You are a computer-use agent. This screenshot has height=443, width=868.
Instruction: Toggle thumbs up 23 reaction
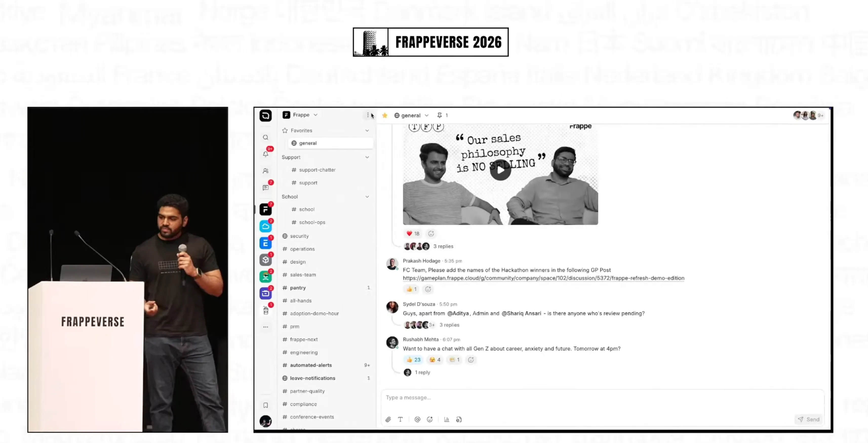(413, 360)
